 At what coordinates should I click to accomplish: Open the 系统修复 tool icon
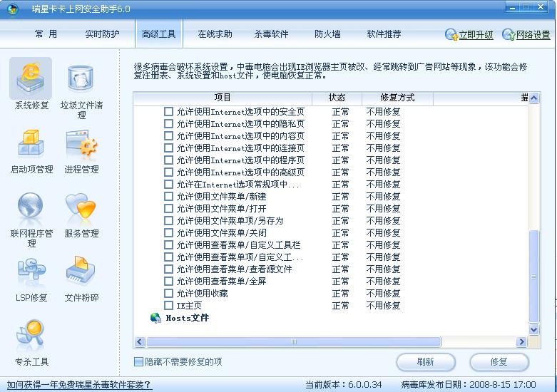click(x=31, y=78)
